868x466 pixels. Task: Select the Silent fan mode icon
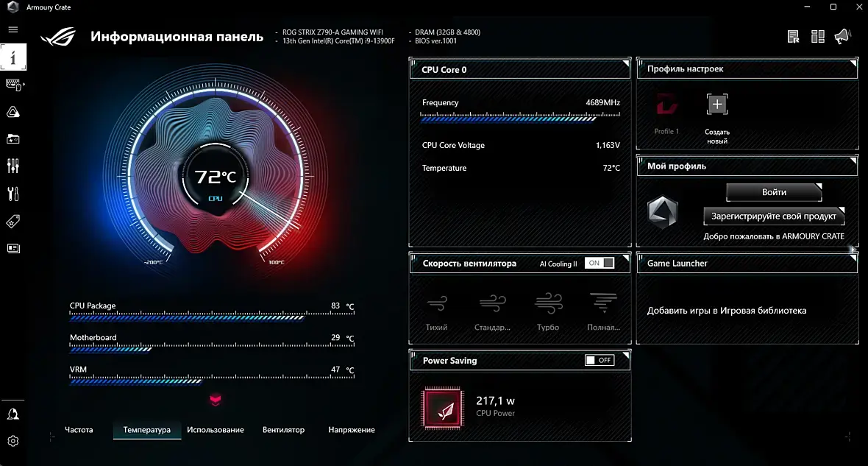click(437, 303)
